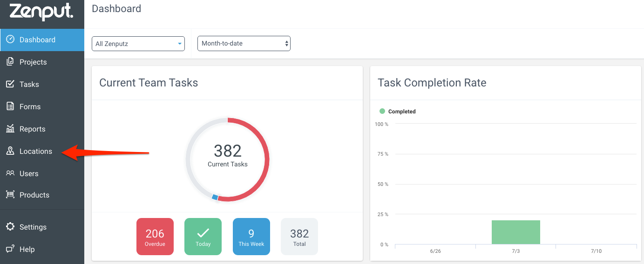Click the blue donut segment
Image resolution: width=644 pixels, height=264 pixels.
click(x=215, y=198)
